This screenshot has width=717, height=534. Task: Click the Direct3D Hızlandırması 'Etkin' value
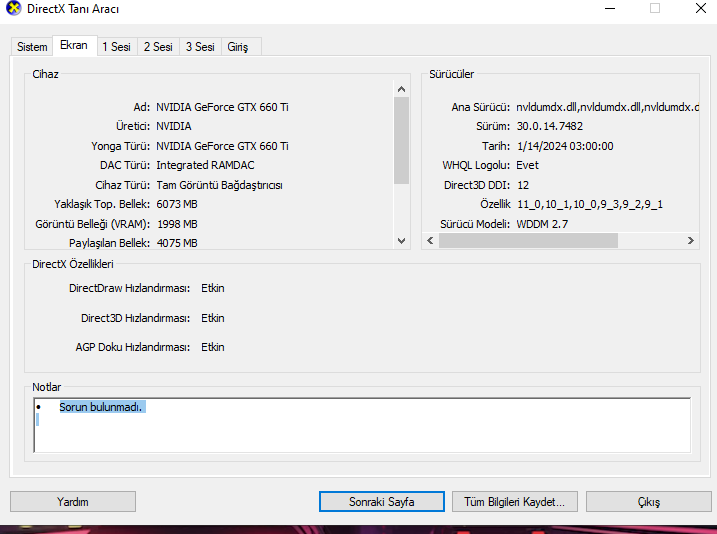[213, 318]
